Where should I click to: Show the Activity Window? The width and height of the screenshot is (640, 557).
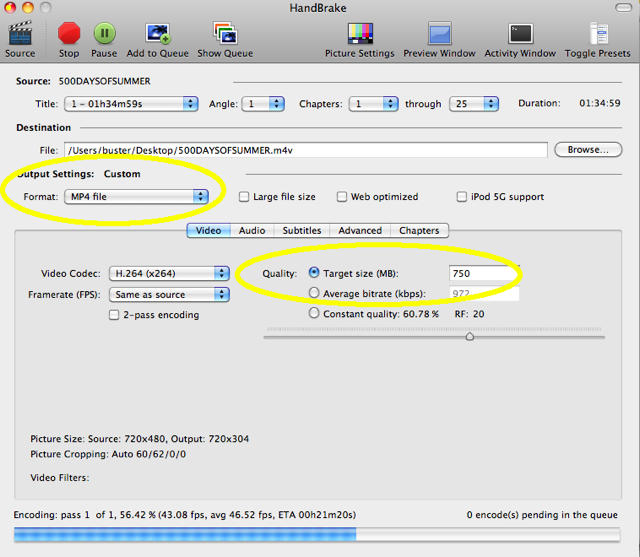[x=520, y=34]
